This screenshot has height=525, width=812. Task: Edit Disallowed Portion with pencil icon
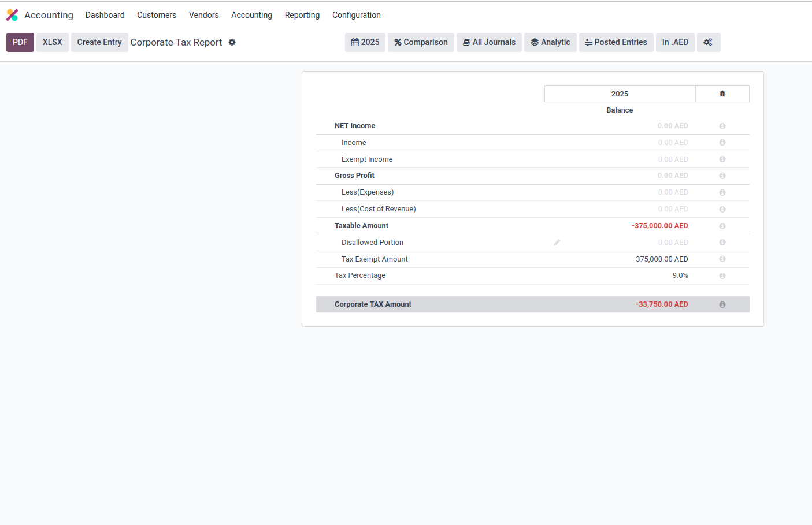coord(557,243)
